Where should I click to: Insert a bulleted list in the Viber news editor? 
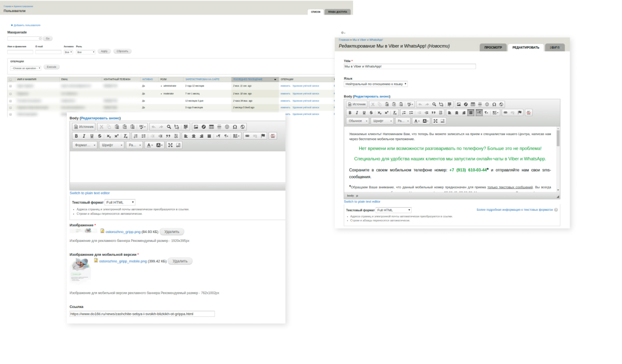[x=411, y=112]
